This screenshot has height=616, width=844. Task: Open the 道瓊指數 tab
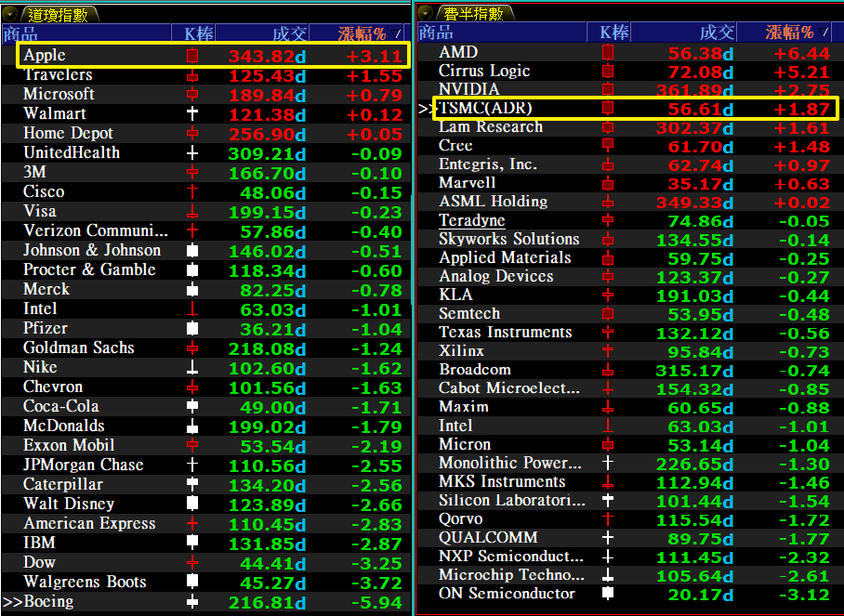coord(59,15)
